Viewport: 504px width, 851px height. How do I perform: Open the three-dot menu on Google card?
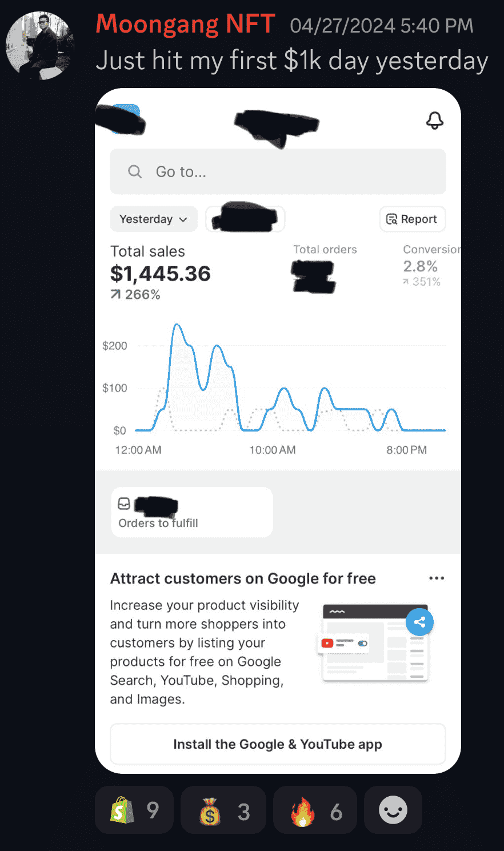pos(437,578)
